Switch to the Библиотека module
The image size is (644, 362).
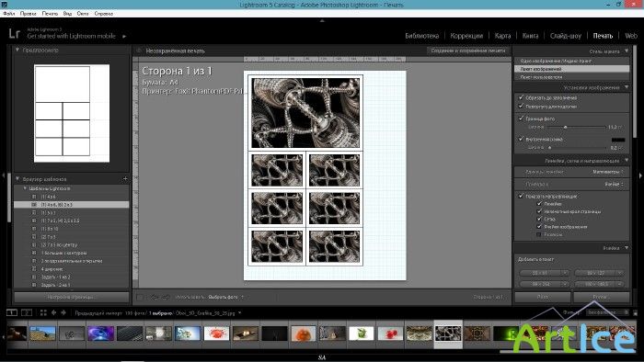point(421,36)
